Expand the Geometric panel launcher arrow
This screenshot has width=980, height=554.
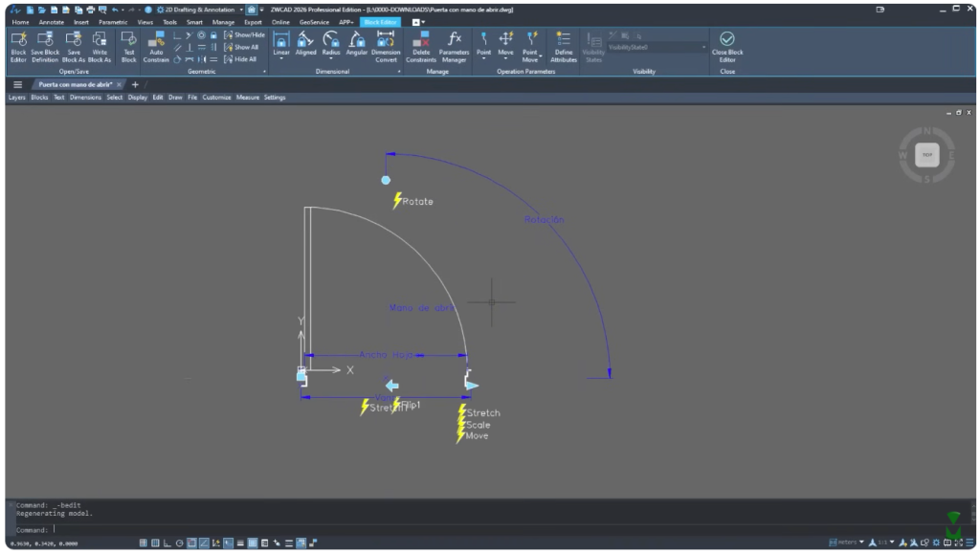click(264, 72)
